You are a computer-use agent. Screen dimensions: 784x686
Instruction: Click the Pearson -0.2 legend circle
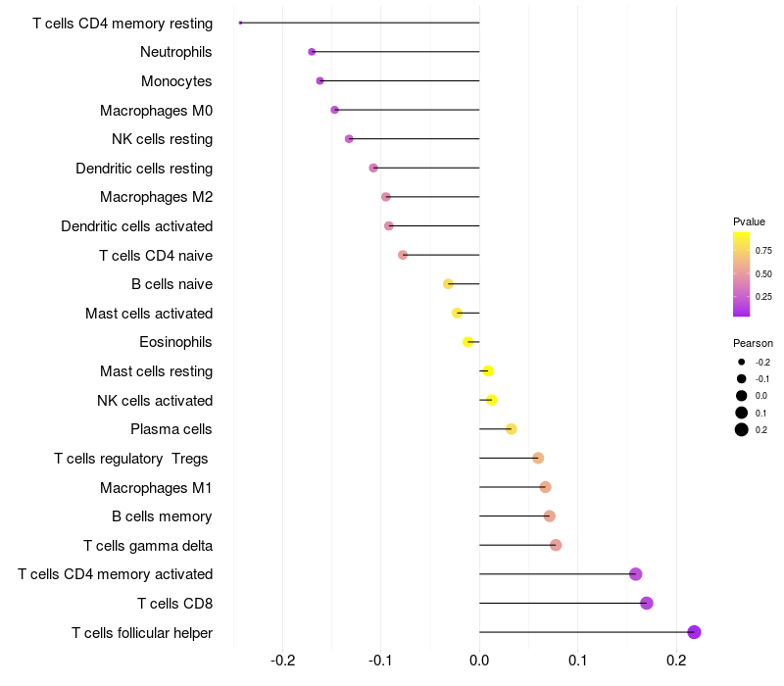point(742,362)
